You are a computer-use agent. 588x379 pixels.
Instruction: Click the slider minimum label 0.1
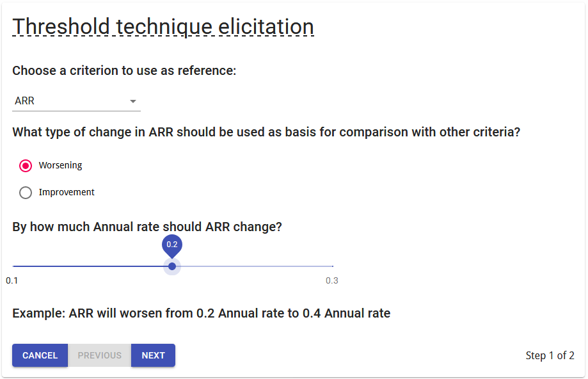12,280
